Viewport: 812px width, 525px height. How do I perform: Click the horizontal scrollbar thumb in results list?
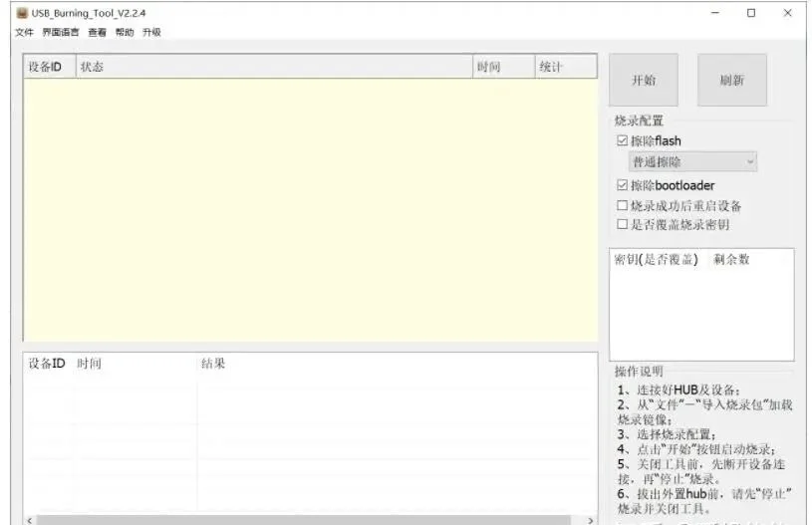coord(304,520)
